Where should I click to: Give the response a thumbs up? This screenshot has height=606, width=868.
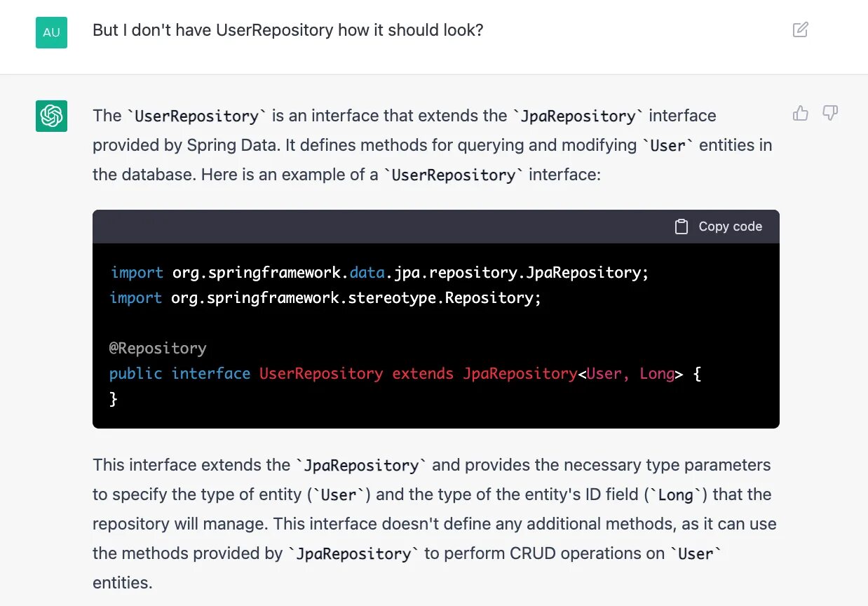(x=801, y=113)
